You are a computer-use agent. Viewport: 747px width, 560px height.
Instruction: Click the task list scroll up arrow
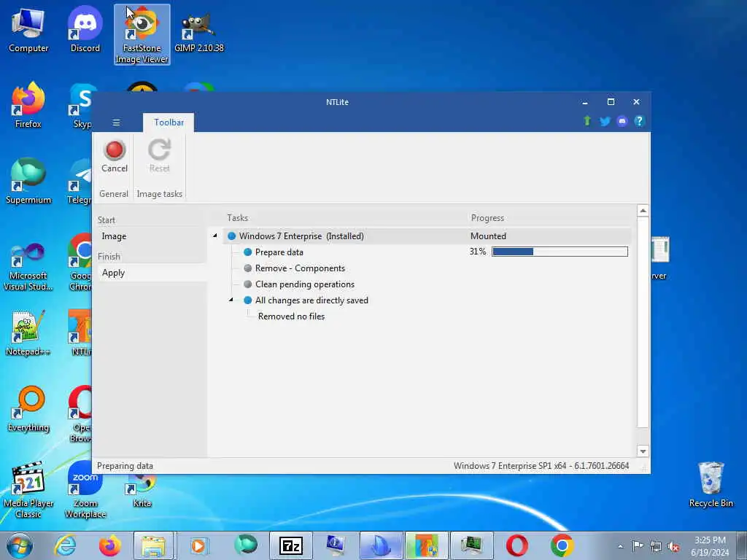tap(643, 211)
